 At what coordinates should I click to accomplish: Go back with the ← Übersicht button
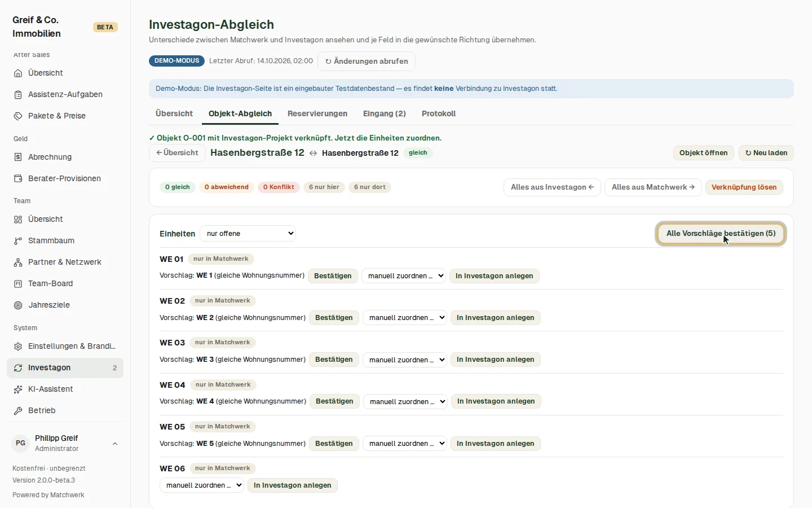click(177, 153)
